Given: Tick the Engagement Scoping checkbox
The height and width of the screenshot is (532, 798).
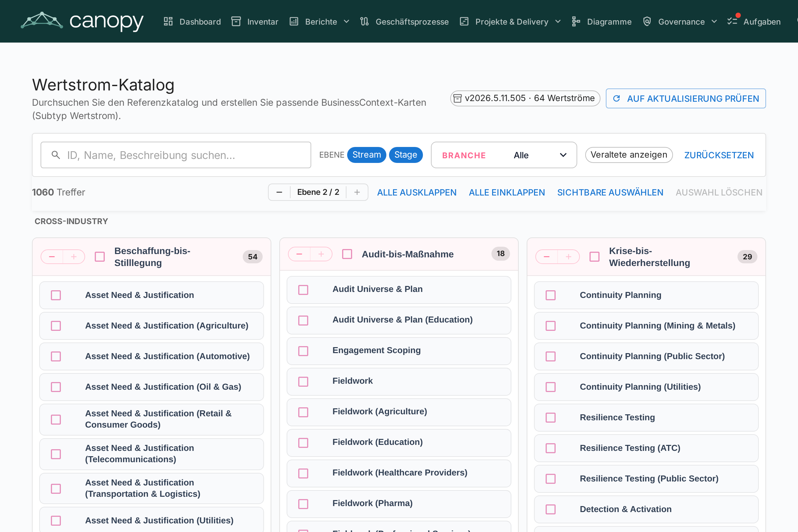Looking at the screenshot, I should [303, 350].
